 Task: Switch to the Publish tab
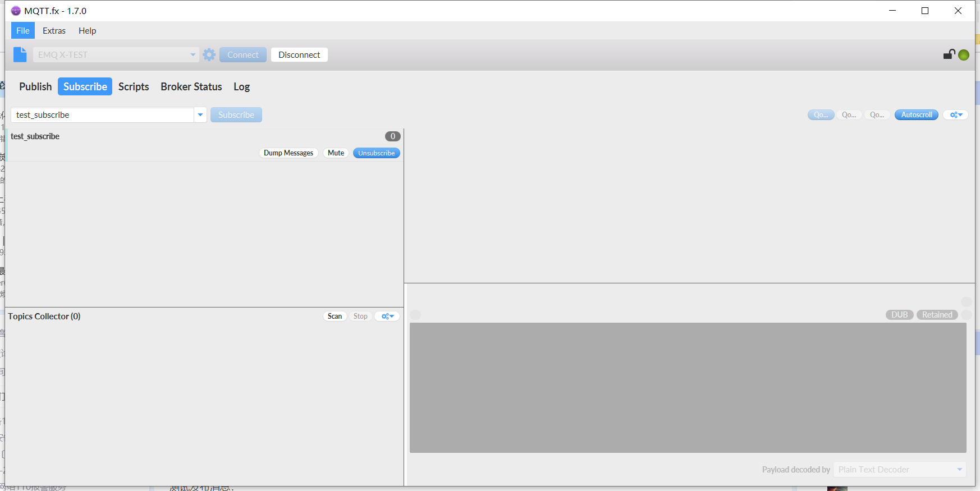[x=35, y=86]
